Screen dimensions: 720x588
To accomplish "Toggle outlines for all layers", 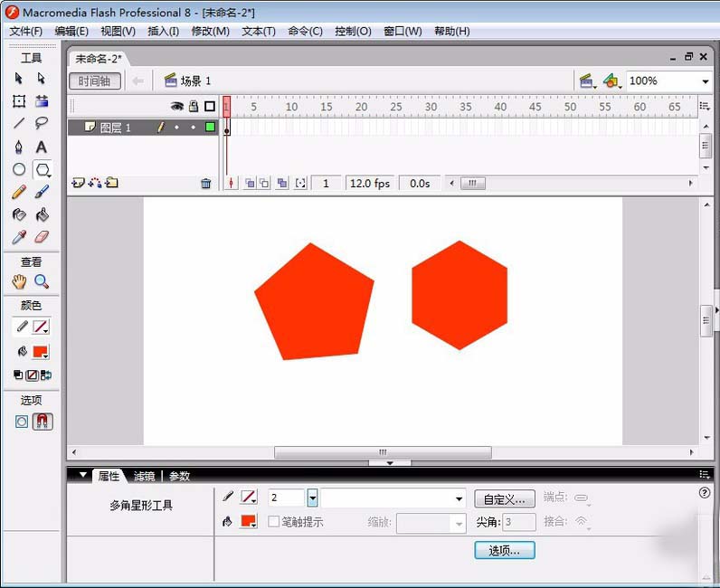I will point(210,107).
